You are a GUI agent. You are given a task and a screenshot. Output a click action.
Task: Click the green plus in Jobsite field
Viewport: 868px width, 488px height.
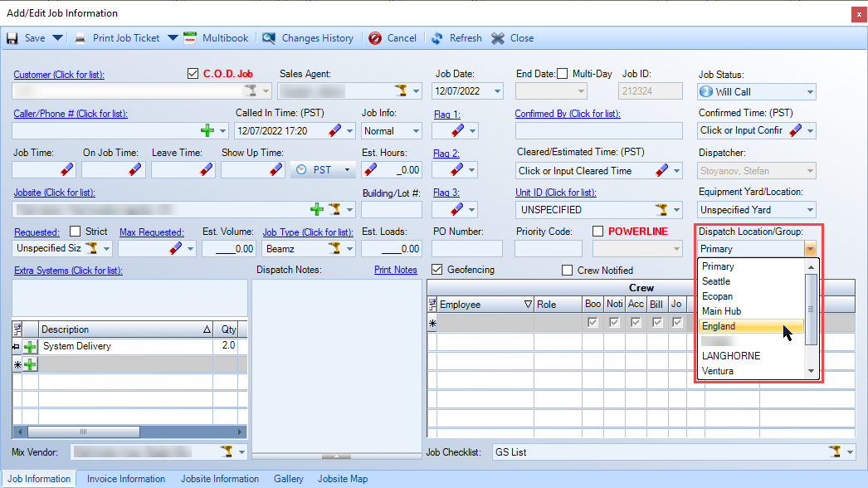[317, 209]
